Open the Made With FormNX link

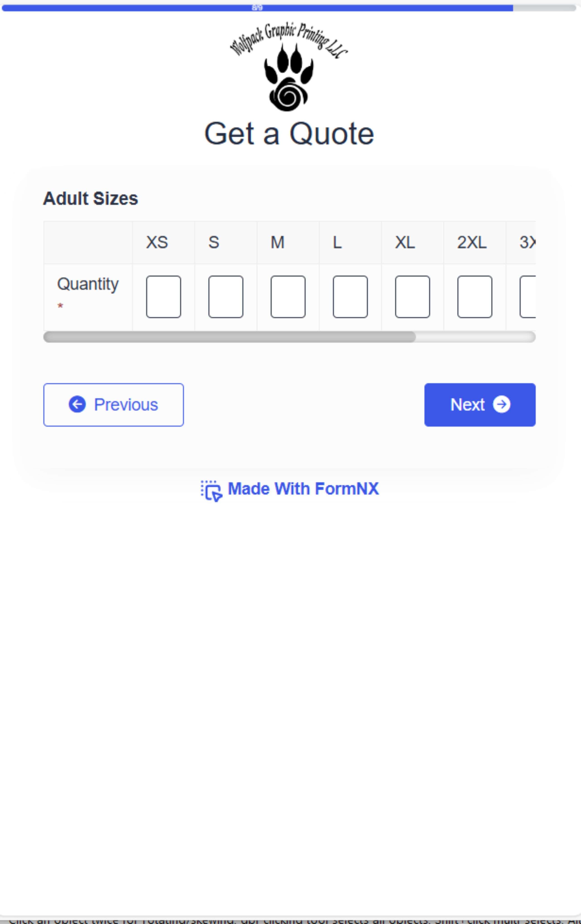(303, 489)
